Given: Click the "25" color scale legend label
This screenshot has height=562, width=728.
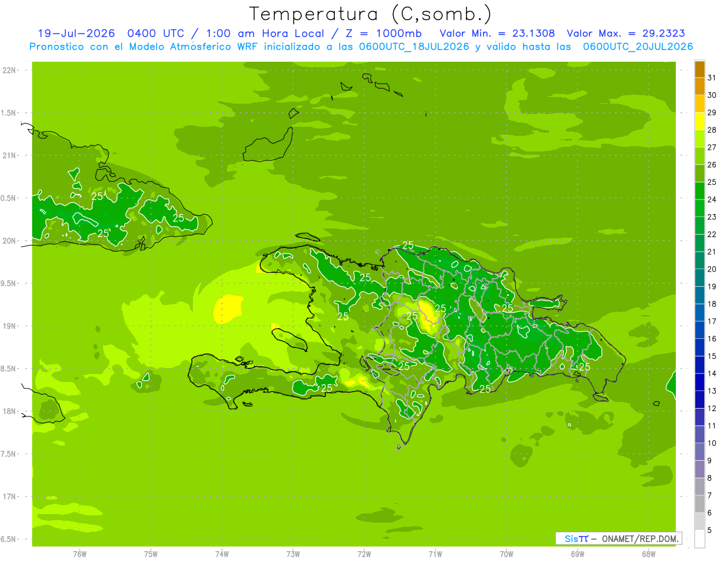Looking at the screenshot, I should pyautogui.click(x=712, y=182).
